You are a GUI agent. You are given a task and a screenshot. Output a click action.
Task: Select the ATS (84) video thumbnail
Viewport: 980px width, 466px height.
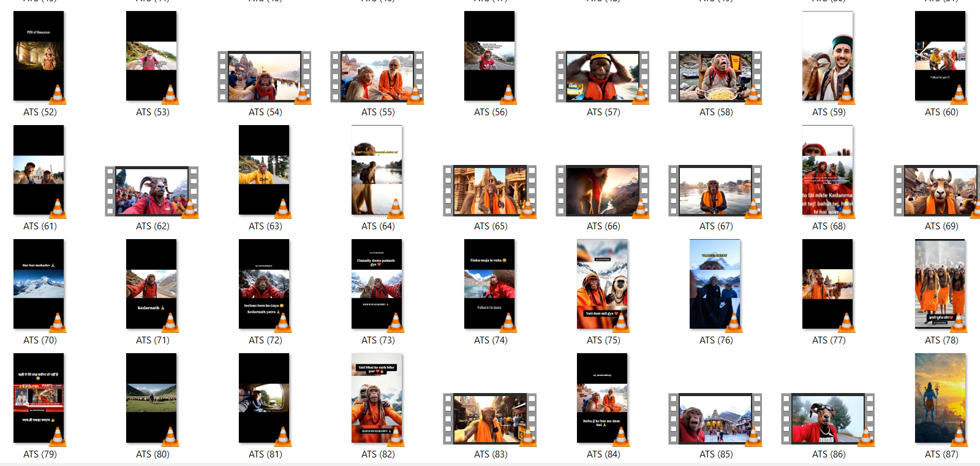pyautogui.click(x=602, y=398)
